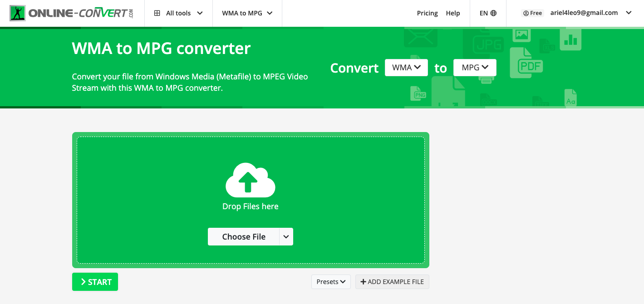Switch language via EN globe selector
644x304 pixels.
pyautogui.click(x=488, y=13)
